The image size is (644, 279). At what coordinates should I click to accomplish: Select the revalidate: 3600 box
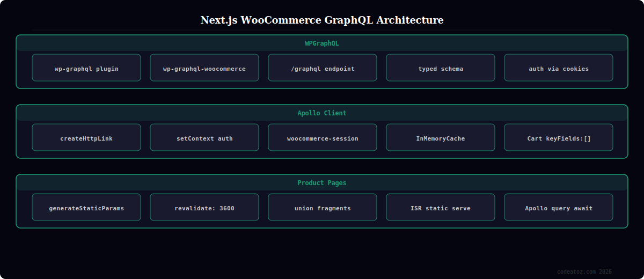[x=204, y=207]
